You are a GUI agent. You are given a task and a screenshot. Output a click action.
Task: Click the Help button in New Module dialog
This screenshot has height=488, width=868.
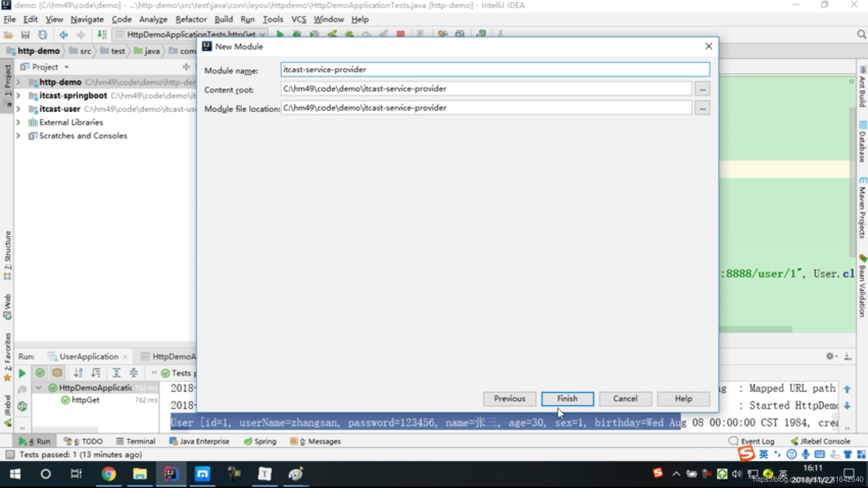click(684, 399)
